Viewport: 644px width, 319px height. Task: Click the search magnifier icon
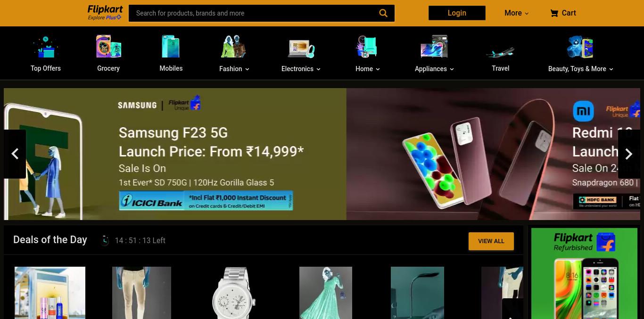click(x=383, y=13)
